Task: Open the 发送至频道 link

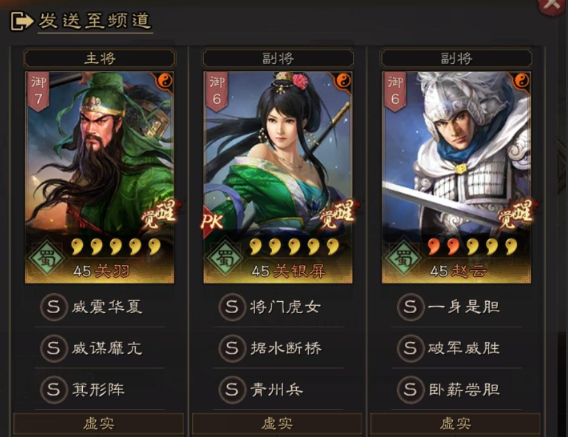Action: (x=95, y=21)
